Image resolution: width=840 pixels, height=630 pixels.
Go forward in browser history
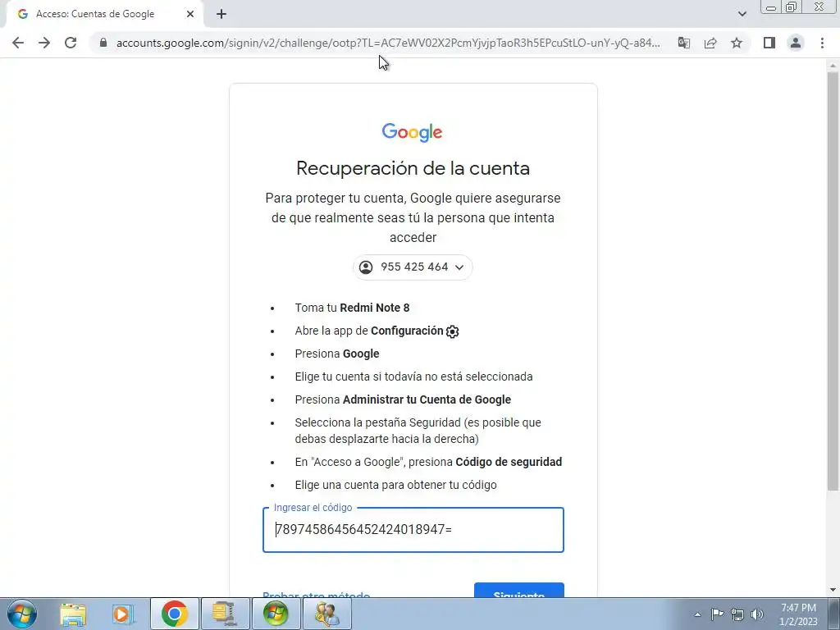(x=44, y=43)
